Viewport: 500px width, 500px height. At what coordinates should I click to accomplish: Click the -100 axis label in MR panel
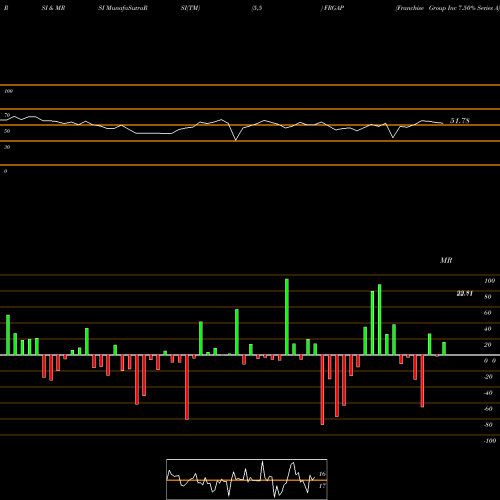click(x=490, y=441)
